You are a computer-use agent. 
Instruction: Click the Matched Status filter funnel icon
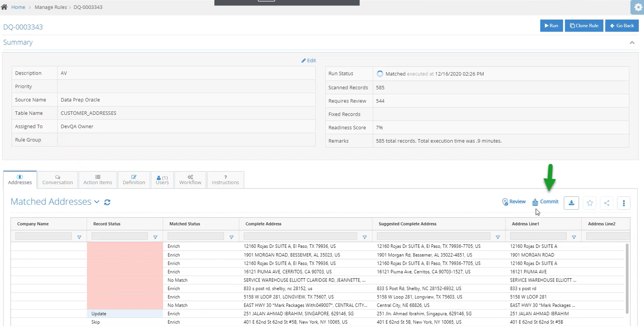[231, 238]
